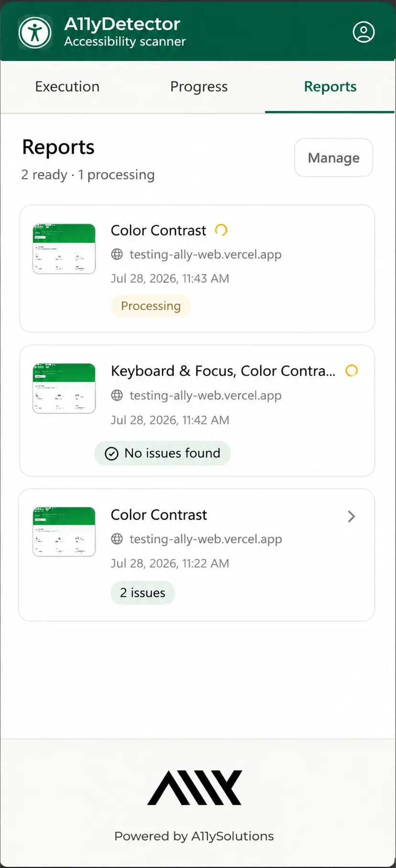Click the A11yDetector accessibility logo icon
This screenshot has height=868, width=396.
35,33
